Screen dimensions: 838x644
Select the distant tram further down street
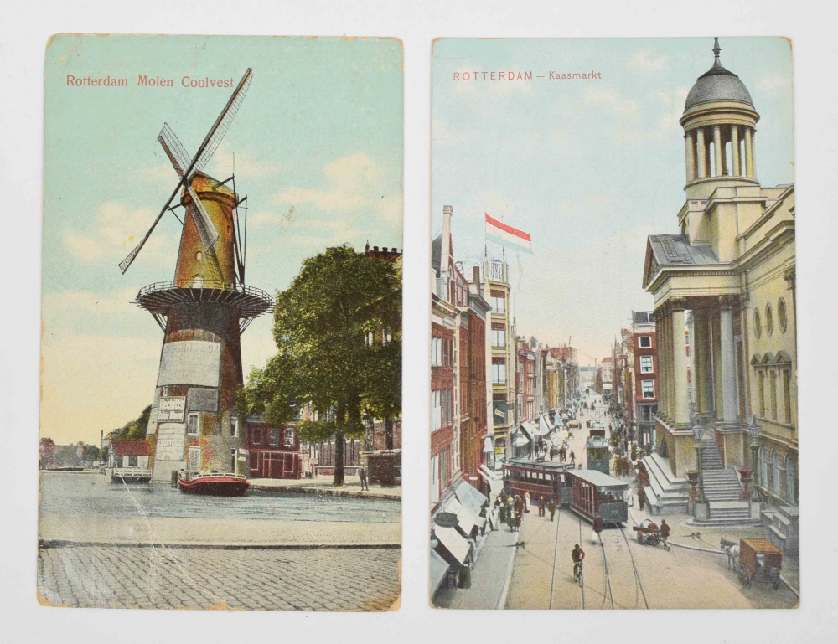click(597, 452)
